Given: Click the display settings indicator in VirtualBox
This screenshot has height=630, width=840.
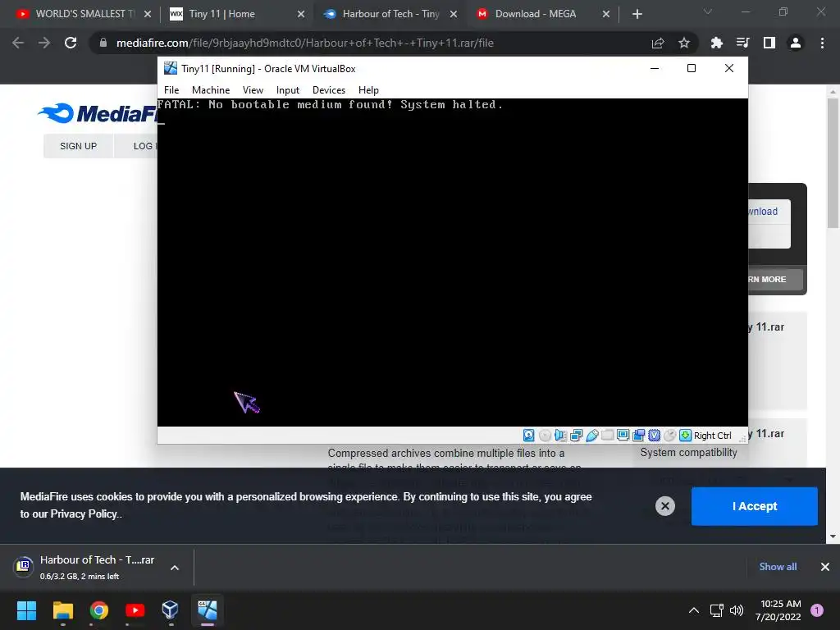Looking at the screenshot, I should tap(623, 436).
